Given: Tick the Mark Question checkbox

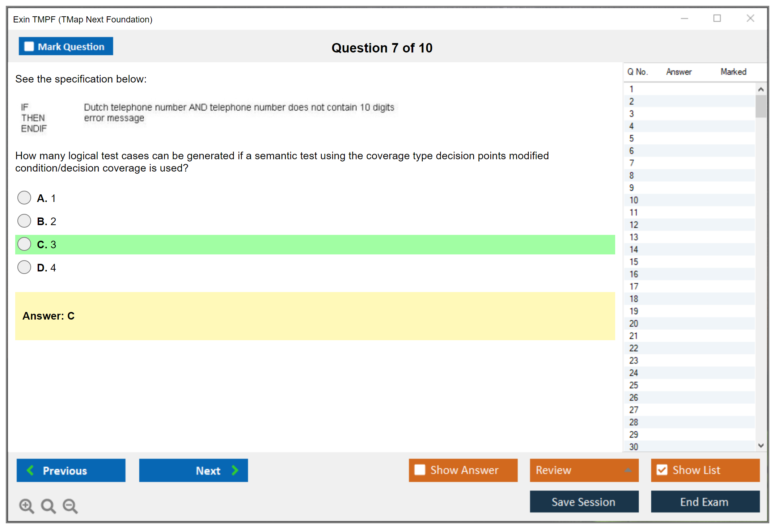Looking at the screenshot, I should tap(29, 47).
